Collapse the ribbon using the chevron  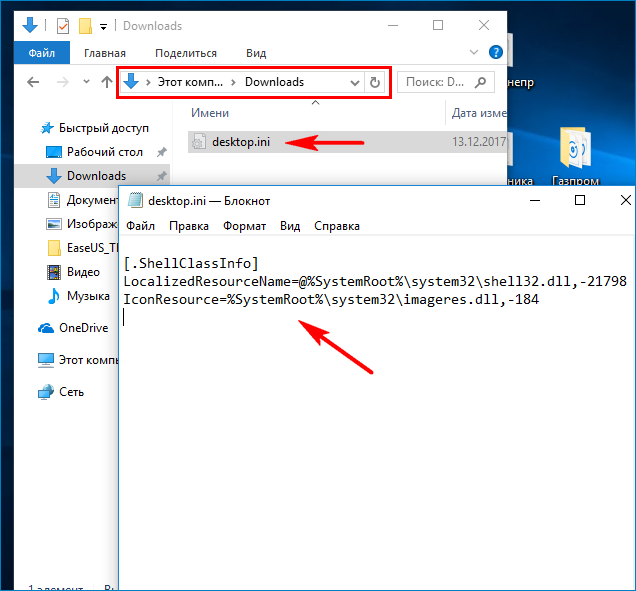coord(475,52)
